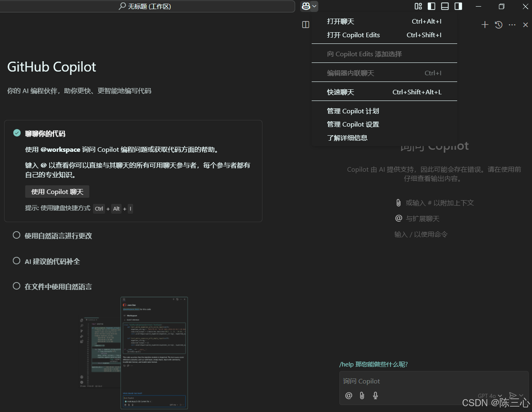The height and width of the screenshot is (412, 532).
Task: Start voice chat with the microphone icon
Action: pos(375,395)
